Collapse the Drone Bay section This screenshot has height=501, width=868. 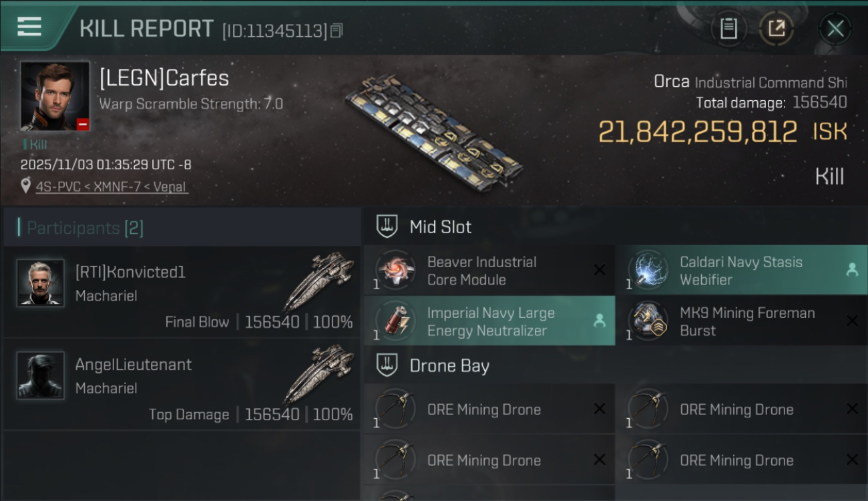[x=387, y=365]
